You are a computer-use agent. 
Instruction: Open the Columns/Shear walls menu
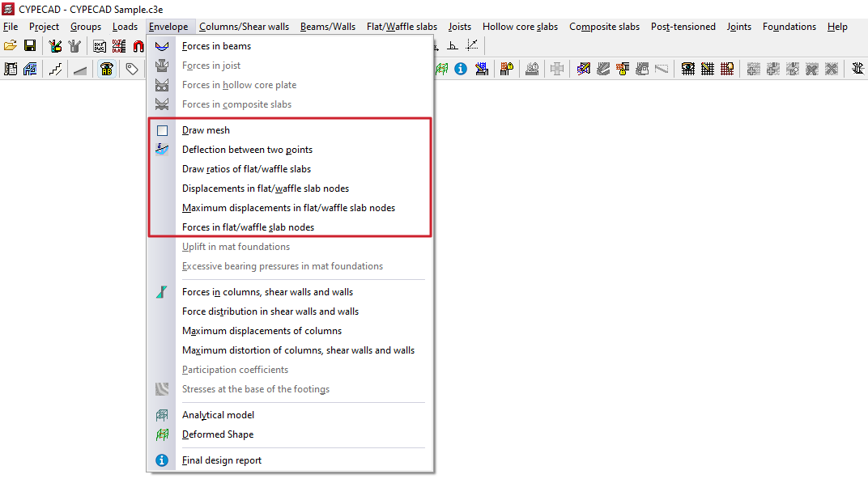click(245, 27)
